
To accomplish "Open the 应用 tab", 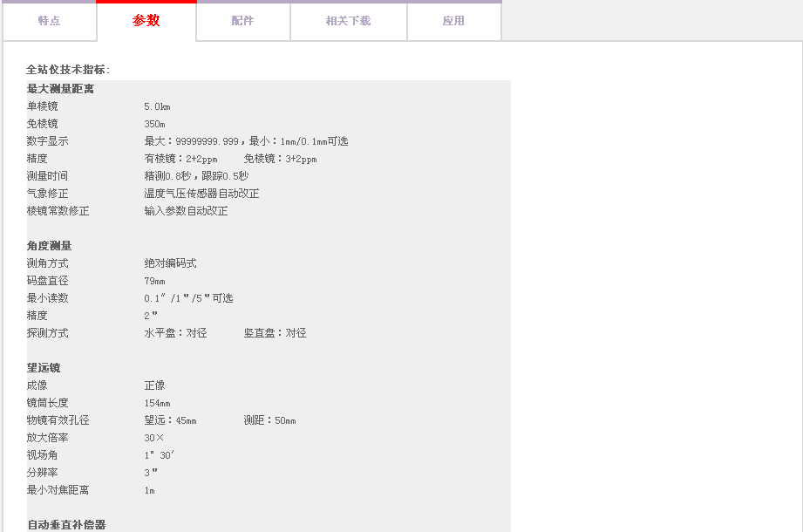I will (453, 21).
